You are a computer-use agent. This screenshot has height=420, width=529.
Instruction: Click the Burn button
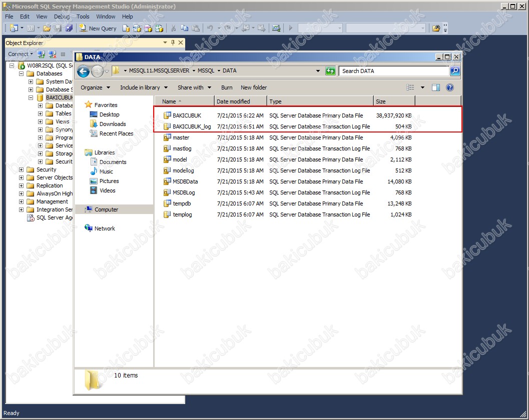pos(227,87)
